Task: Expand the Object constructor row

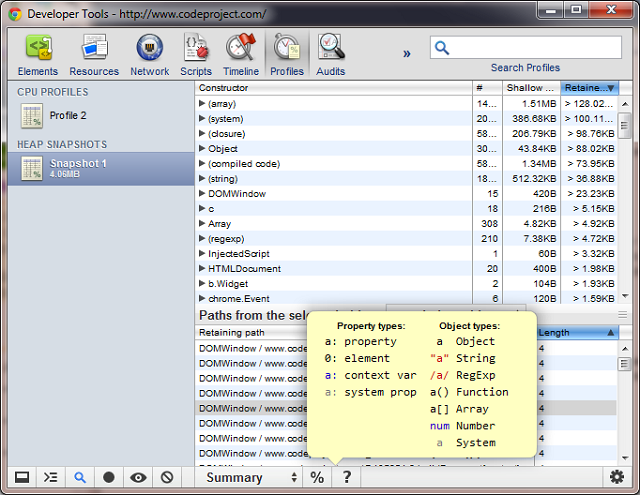Action: pos(202,149)
